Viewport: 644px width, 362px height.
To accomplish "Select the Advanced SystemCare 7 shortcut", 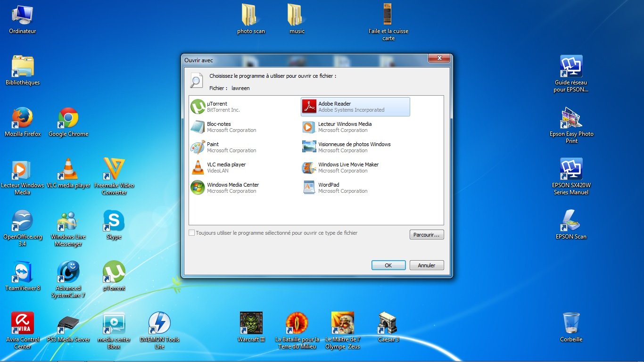I will [68, 280].
